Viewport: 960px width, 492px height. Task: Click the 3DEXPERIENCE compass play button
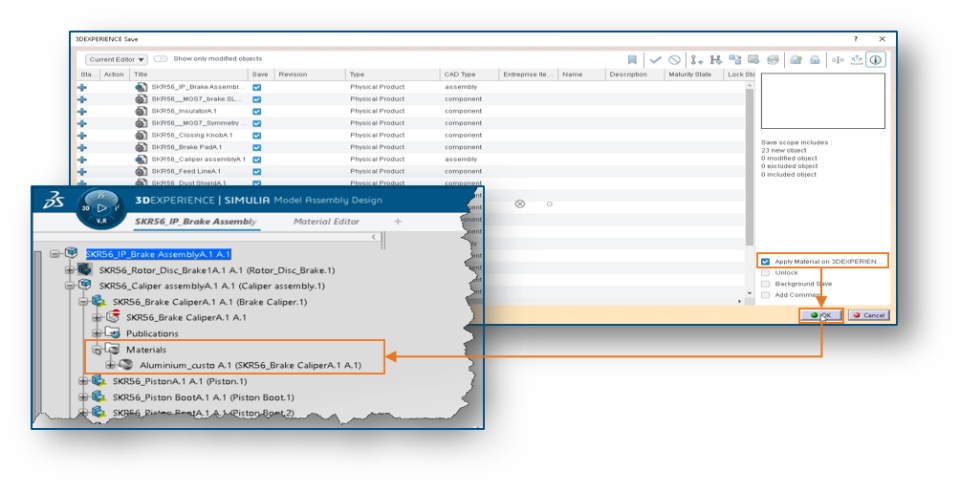pos(102,208)
